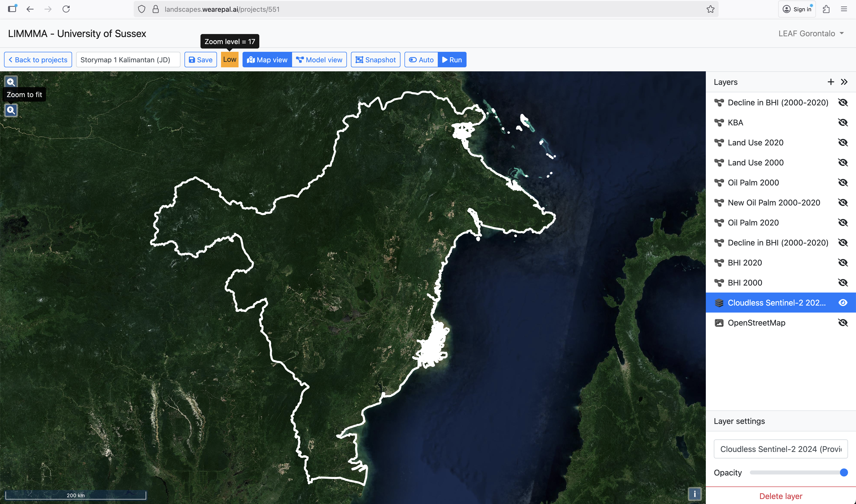Add a new layer with the plus icon
856x504 pixels.
point(830,82)
